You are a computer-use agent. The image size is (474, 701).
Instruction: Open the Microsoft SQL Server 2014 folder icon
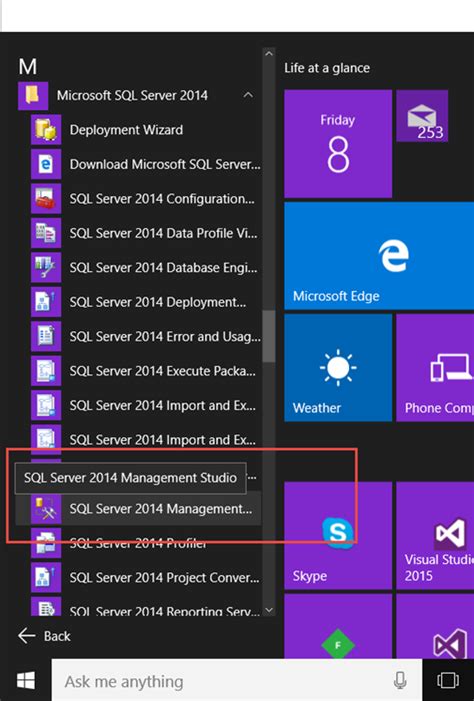(33, 95)
